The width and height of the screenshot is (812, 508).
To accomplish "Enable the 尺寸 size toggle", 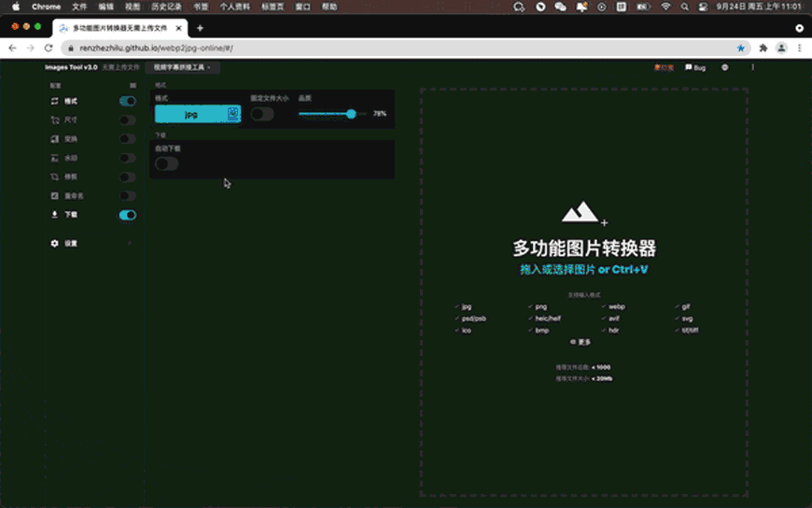I will (128, 120).
